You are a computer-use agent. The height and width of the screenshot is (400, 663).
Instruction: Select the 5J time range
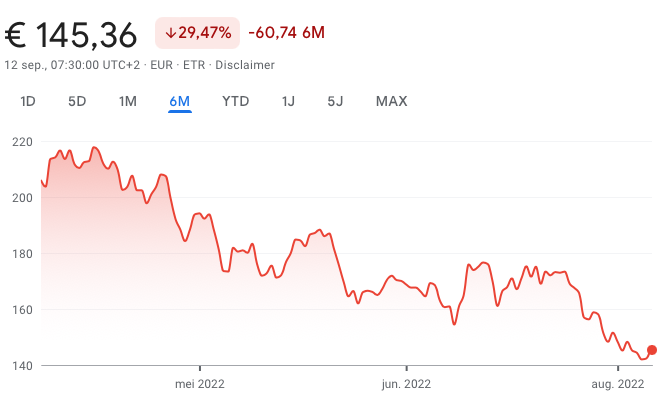click(335, 101)
